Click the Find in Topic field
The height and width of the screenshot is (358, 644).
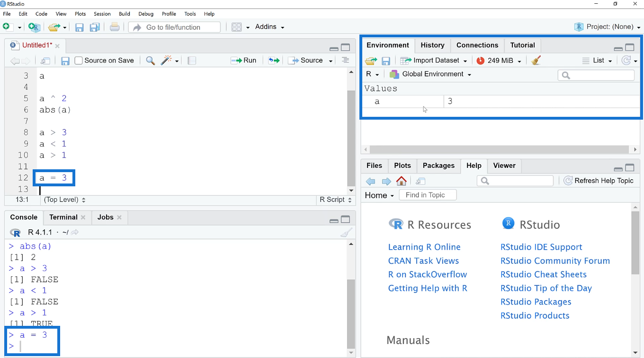tap(428, 195)
